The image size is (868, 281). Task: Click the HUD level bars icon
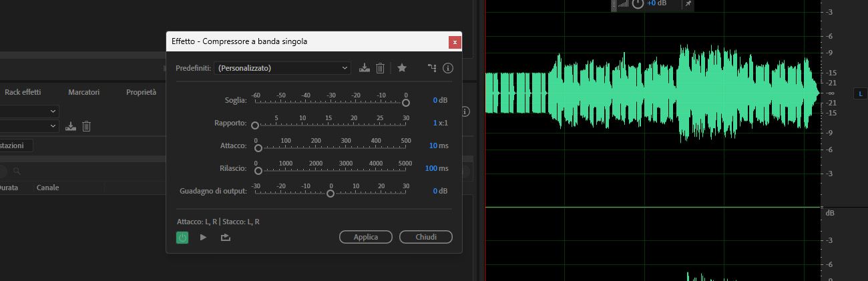[622, 4]
